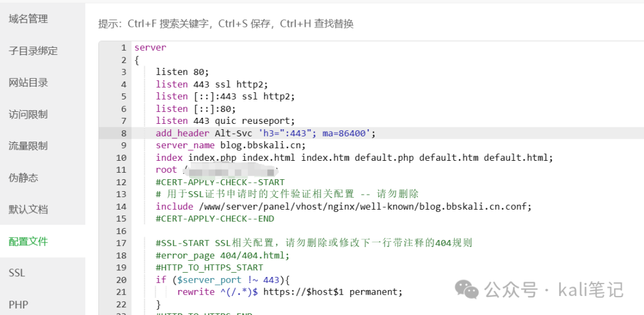
Task: Click line number 8 in the gutter
Action: (123, 133)
